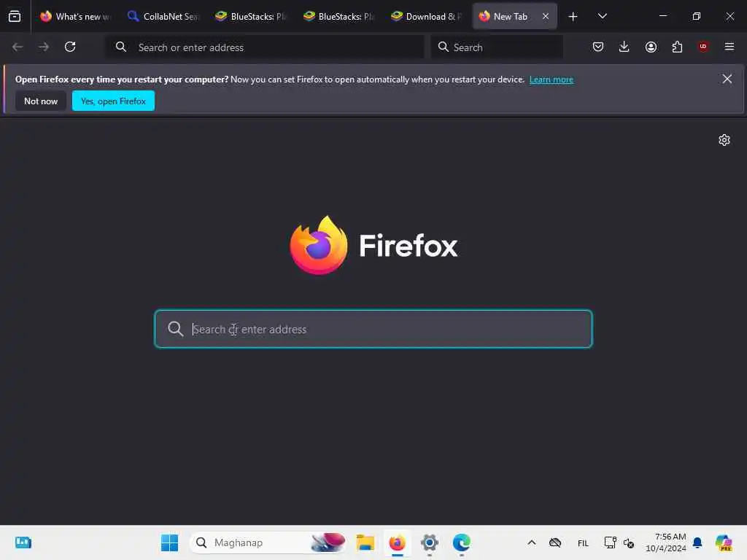Switch input language via FIL indicator
The height and width of the screenshot is (560, 747).
click(583, 542)
